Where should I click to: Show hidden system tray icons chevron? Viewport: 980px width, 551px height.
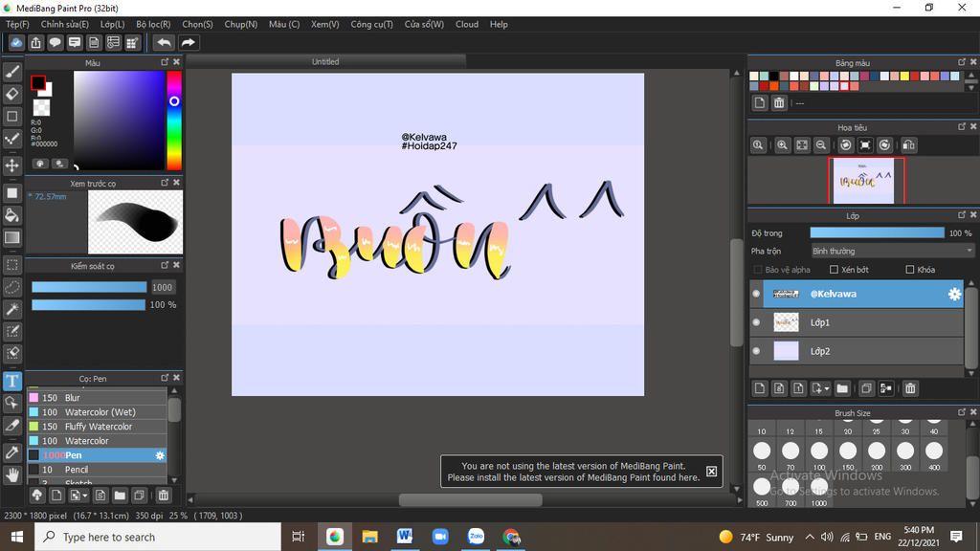[x=810, y=537]
